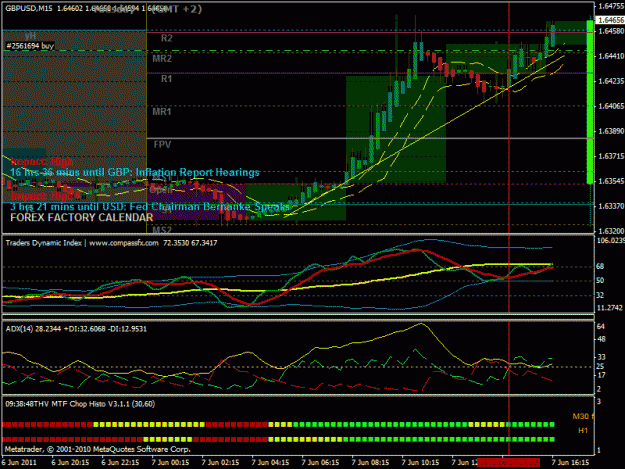Click the 1.63890 price scale value
Viewport: 625px width, 469px height.
coord(611,131)
